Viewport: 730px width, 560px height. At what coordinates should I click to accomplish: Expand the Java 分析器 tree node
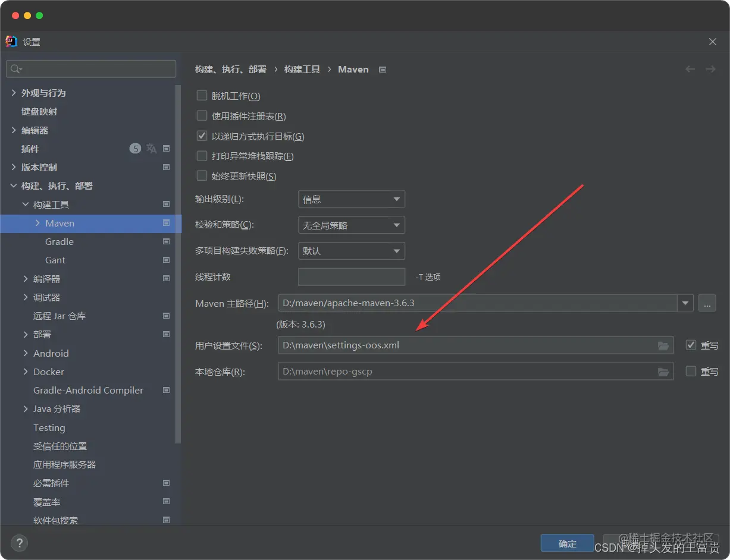[x=26, y=409]
